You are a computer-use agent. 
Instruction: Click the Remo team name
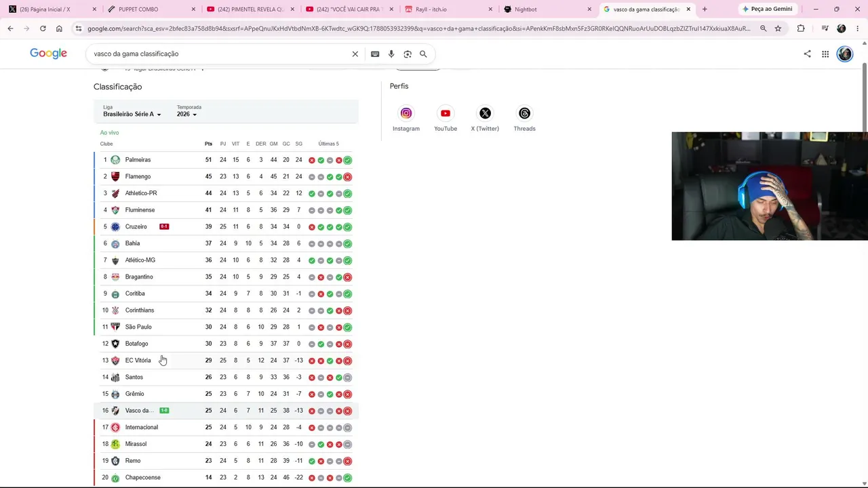point(133,461)
